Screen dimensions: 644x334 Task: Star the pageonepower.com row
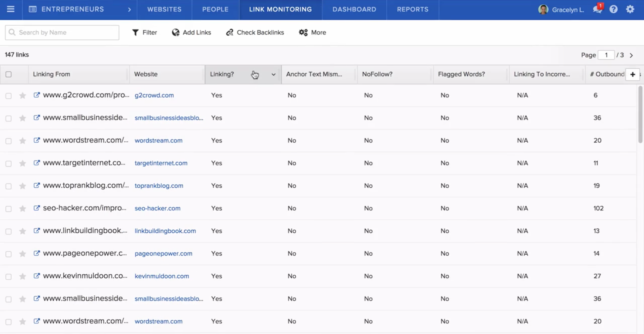(23, 254)
